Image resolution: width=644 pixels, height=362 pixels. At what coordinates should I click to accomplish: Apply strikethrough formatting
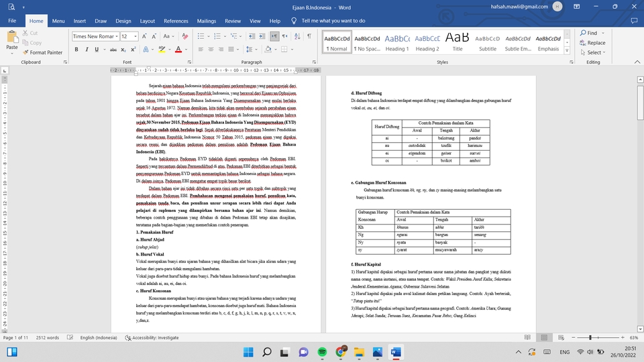tap(113, 50)
